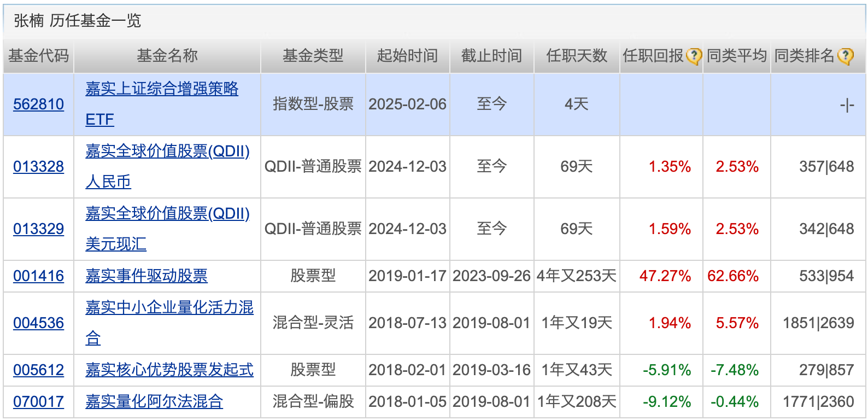Viewport: 868px width, 420px height.
Task: Open 嘉实量化阿尔法混合 fund link
Action: [154, 401]
